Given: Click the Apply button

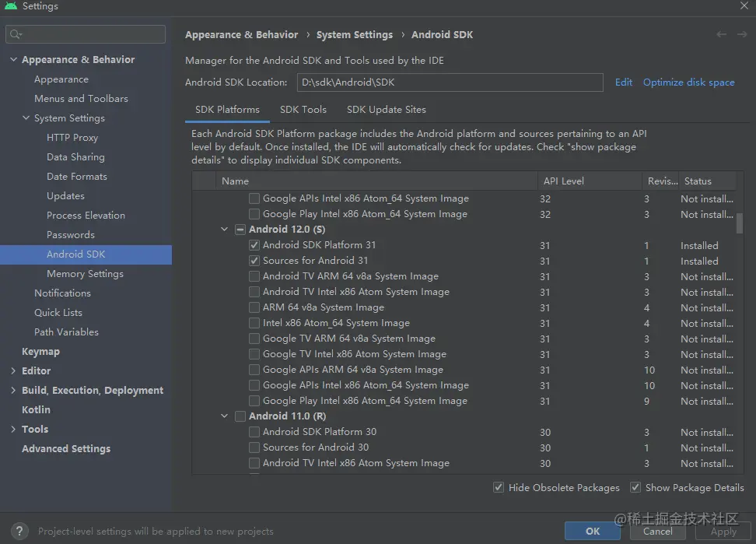Looking at the screenshot, I should (x=723, y=531).
